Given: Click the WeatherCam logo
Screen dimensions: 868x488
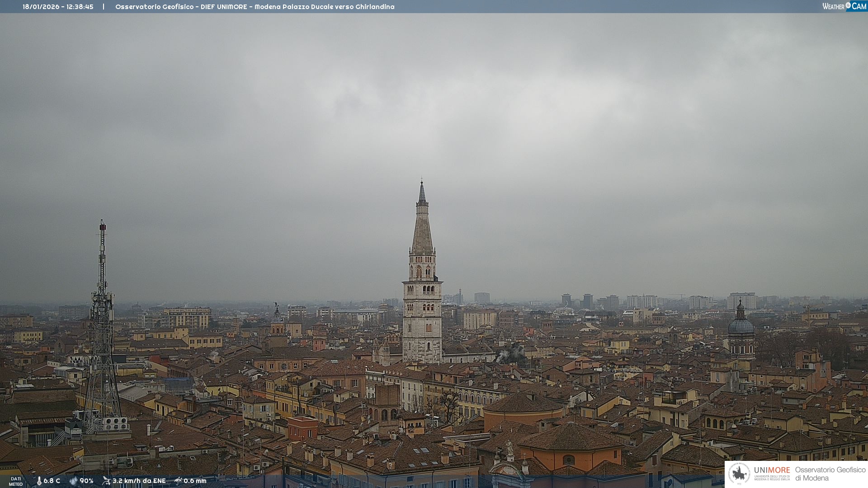Looking at the screenshot, I should [844, 6].
